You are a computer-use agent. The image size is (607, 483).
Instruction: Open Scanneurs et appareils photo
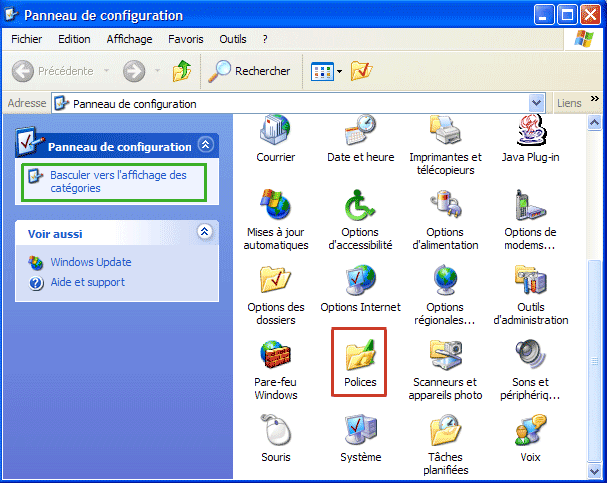445,370
